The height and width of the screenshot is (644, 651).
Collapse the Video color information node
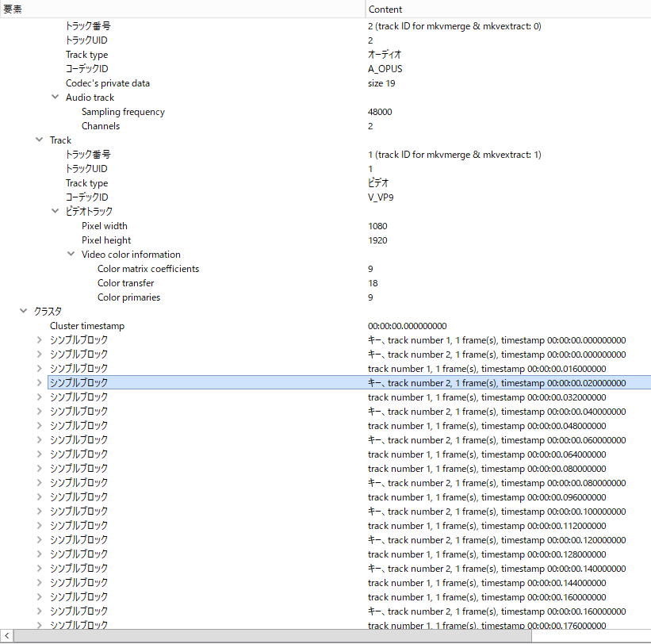click(71, 255)
